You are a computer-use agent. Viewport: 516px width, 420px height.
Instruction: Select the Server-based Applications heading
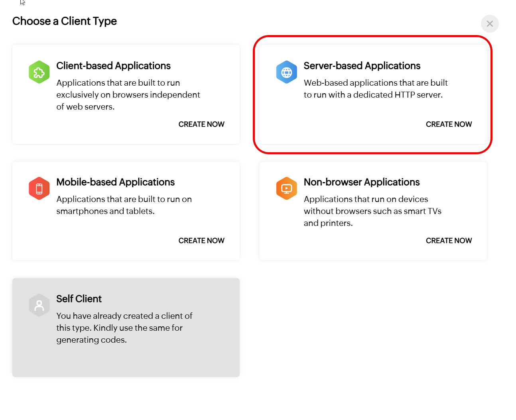point(362,66)
